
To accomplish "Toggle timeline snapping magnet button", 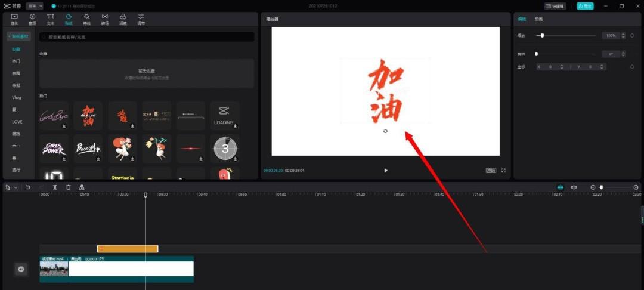I will 560,187.
